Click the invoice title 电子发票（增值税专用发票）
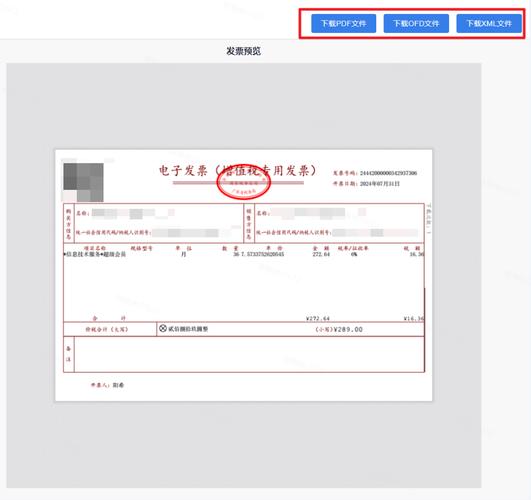Screen dimensions: 531x500 [x=238, y=170]
